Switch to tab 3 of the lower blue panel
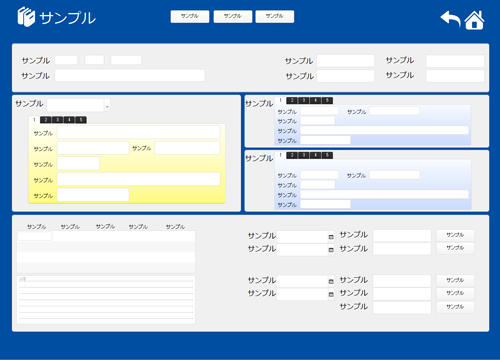This screenshot has width=500, height=360. (304, 155)
